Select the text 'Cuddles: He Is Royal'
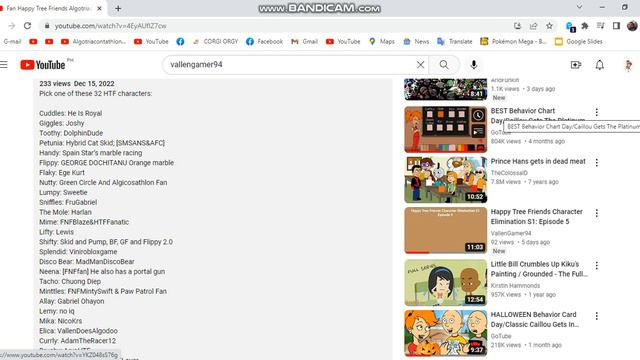Screen dimensions: 640x360 71,113
